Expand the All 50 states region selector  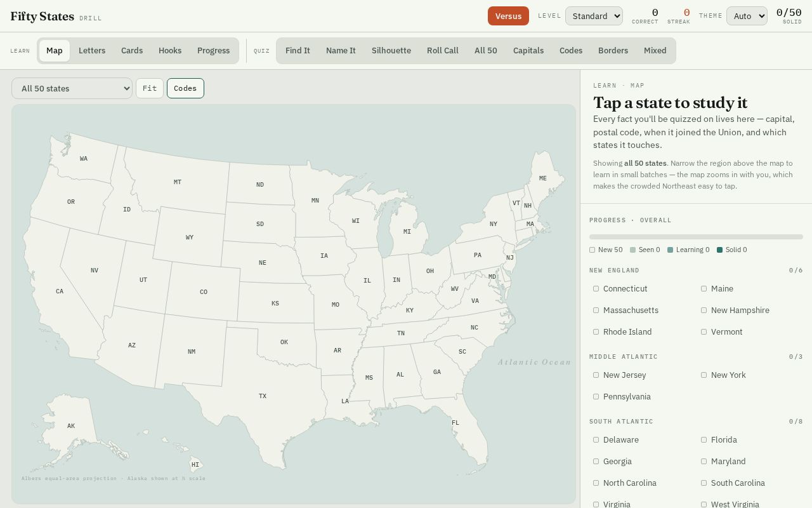72,88
